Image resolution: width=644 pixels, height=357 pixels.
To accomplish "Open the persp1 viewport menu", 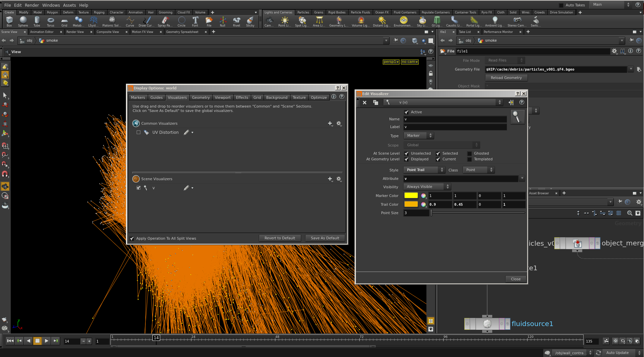I will pos(391,62).
